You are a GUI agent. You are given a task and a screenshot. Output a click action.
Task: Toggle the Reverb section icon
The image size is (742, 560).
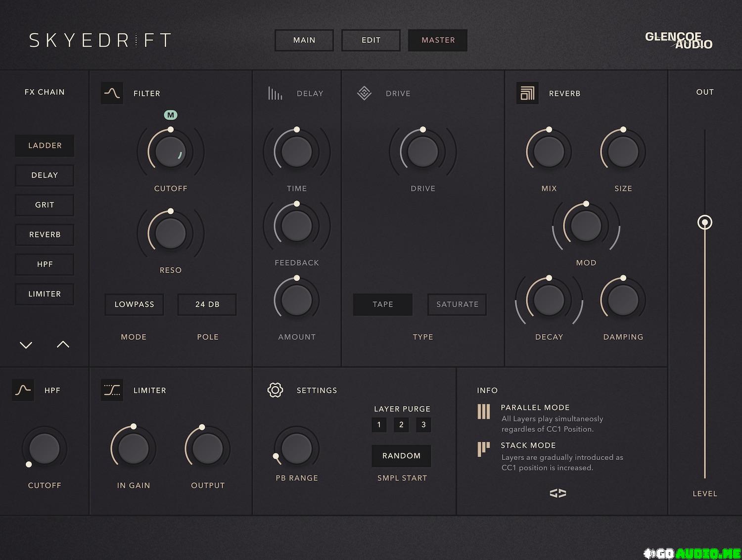[x=527, y=93]
